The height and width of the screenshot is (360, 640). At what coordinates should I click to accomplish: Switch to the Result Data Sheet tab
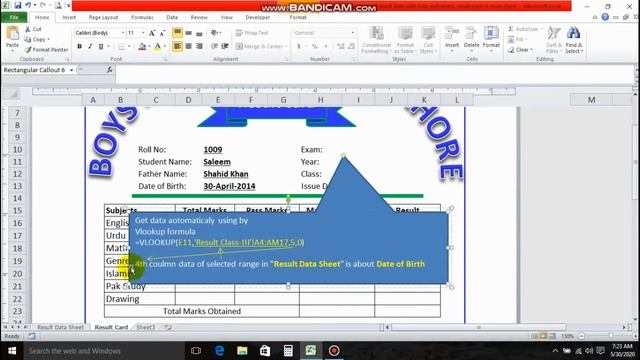click(x=60, y=327)
